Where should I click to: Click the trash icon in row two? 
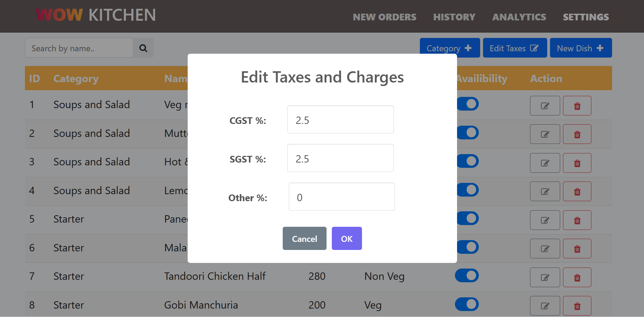(577, 134)
